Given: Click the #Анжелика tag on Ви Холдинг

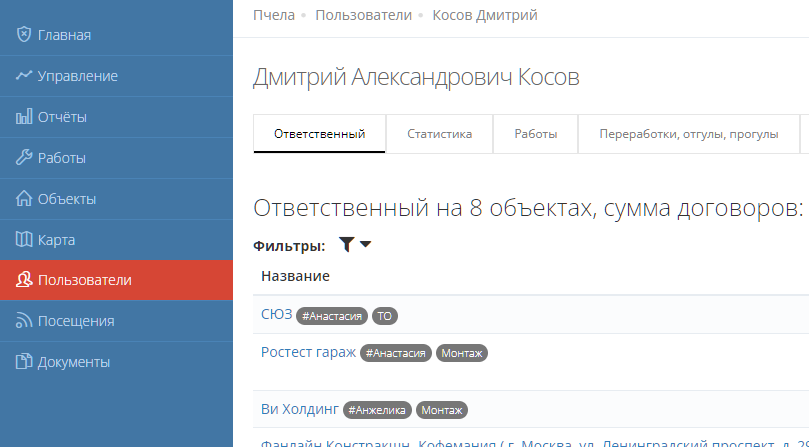Looking at the screenshot, I should [377, 410].
